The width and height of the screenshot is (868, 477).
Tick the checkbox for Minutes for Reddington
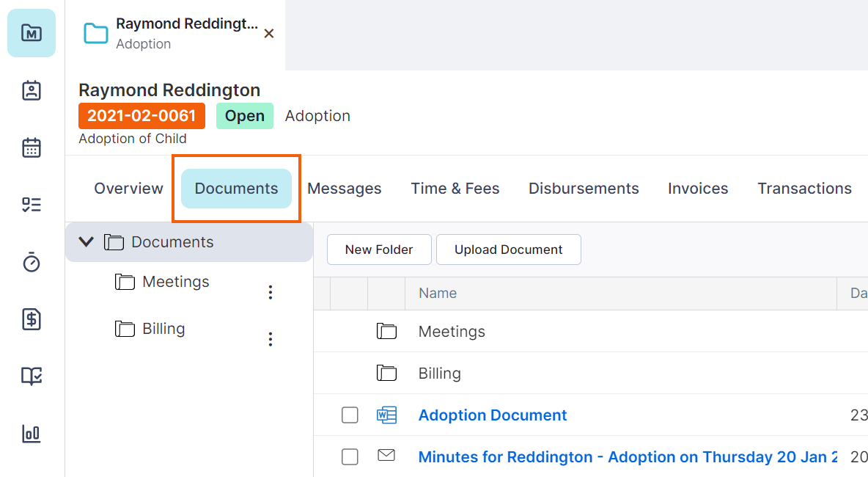pyautogui.click(x=350, y=456)
